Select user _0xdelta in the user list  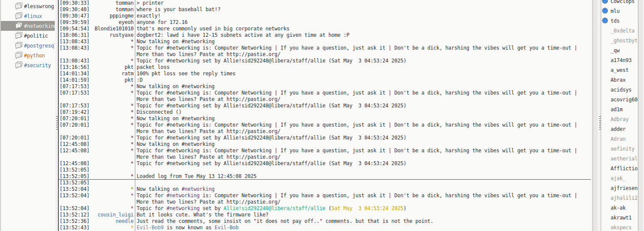pyautogui.click(x=622, y=31)
